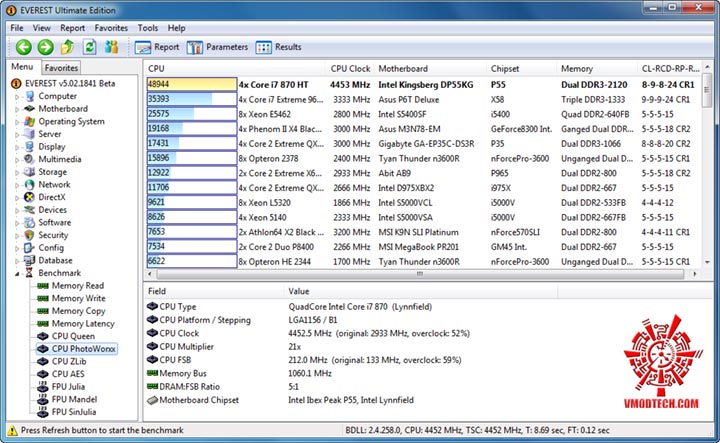This screenshot has height=443, width=720.
Task: Click the green Forward arrow icon
Action: (x=45, y=47)
